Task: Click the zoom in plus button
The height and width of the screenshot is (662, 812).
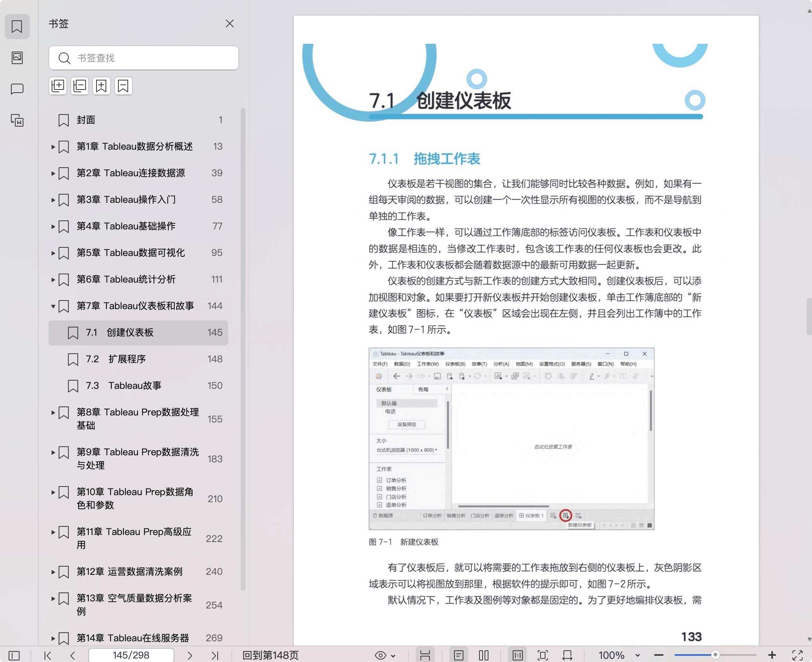Action: pyautogui.click(x=772, y=655)
